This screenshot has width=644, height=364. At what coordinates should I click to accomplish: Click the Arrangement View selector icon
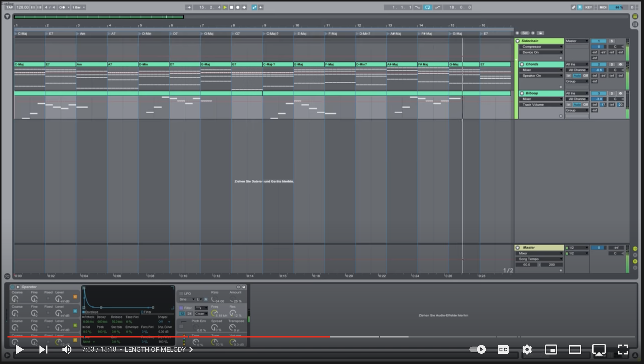point(635,24)
